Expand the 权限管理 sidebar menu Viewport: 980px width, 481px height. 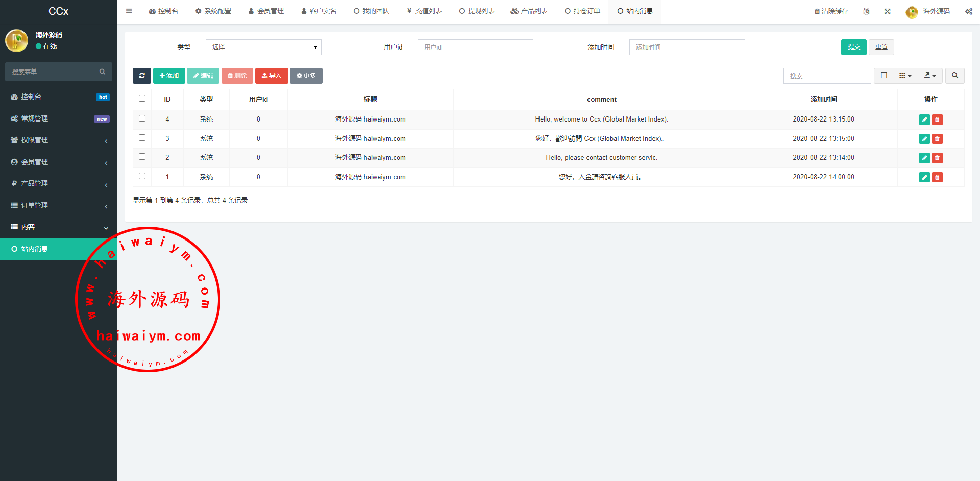click(x=59, y=140)
